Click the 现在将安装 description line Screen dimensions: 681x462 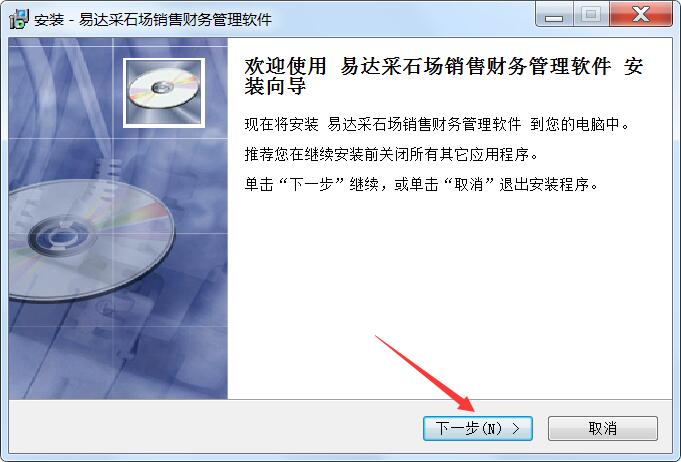437,125
